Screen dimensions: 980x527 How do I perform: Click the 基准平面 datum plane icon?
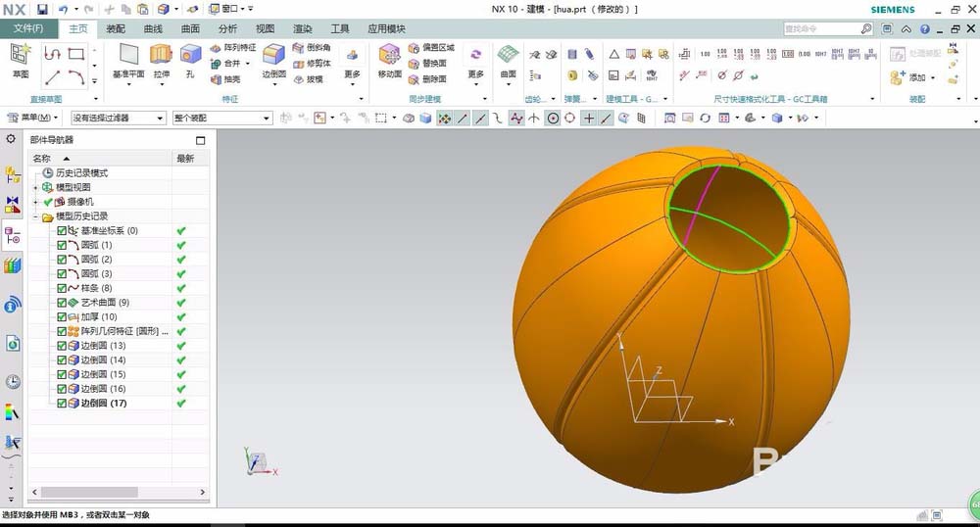point(128,61)
